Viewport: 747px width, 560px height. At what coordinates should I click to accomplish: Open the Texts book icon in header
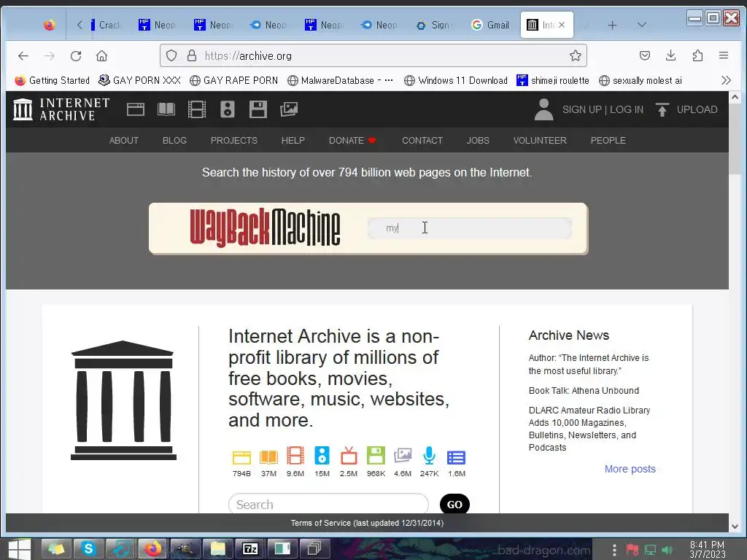[x=166, y=109]
